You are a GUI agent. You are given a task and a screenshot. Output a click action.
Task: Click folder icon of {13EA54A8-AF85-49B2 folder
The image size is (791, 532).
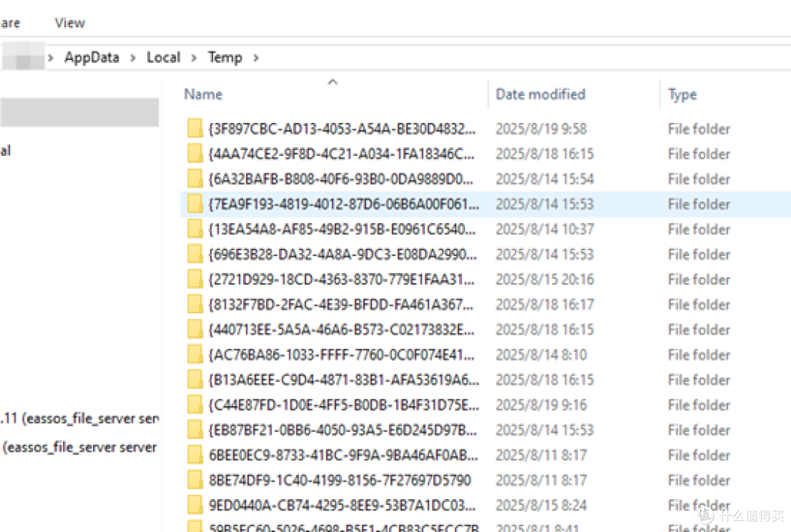195,229
